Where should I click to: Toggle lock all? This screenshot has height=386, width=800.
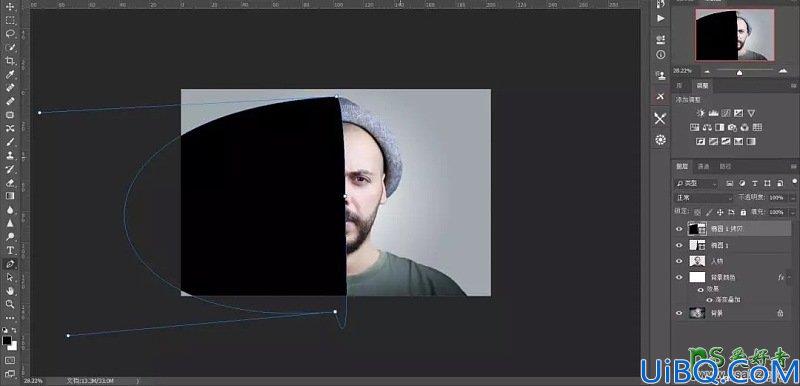click(742, 212)
